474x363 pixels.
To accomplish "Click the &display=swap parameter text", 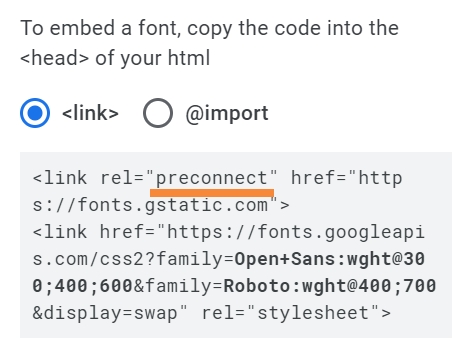I will [105, 313].
